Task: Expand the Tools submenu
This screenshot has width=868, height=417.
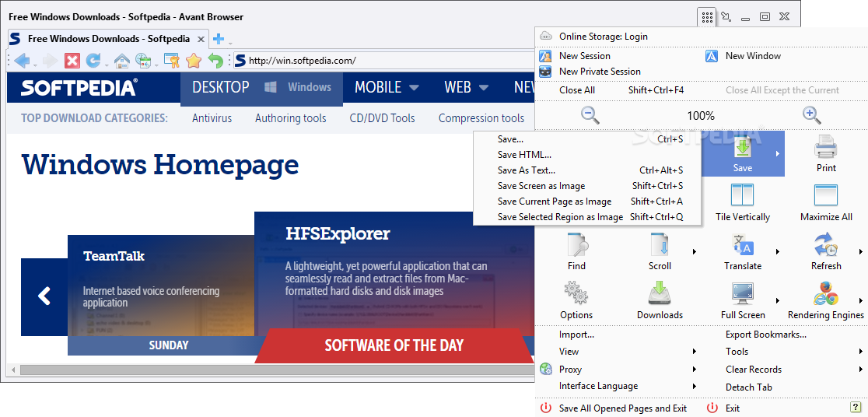Action: pyautogui.click(x=861, y=352)
